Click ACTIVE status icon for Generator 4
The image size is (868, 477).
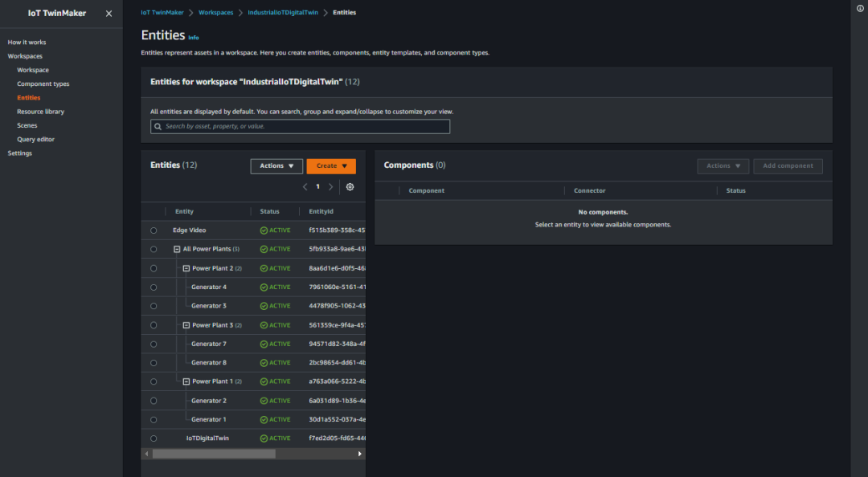tap(264, 287)
